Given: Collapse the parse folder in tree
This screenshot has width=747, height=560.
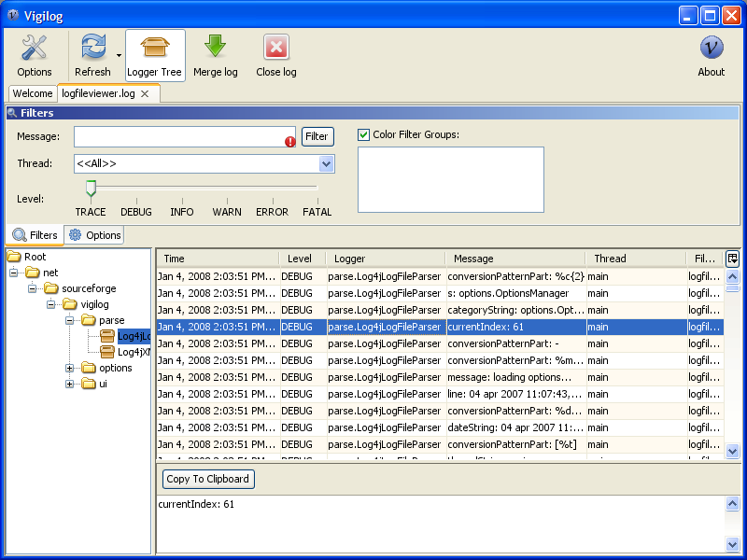Looking at the screenshot, I should click(70, 320).
